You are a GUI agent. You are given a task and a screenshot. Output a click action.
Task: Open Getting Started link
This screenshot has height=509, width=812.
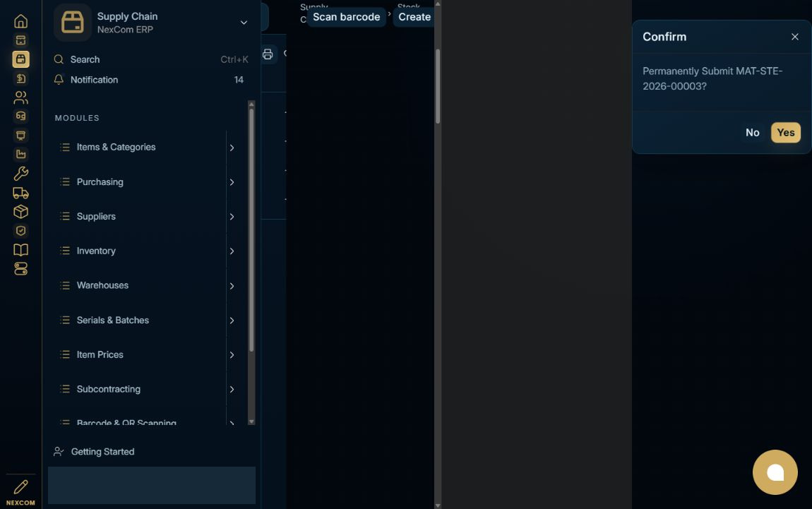tap(102, 452)
